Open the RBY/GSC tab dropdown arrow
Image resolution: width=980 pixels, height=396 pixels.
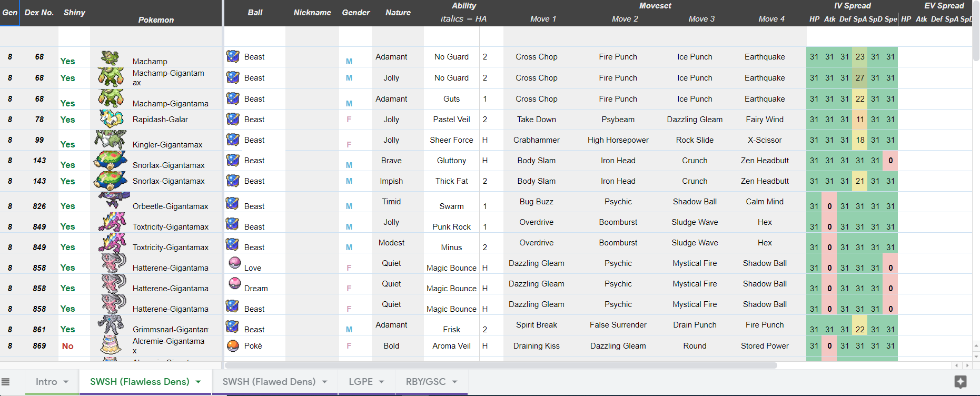(454, 382)
